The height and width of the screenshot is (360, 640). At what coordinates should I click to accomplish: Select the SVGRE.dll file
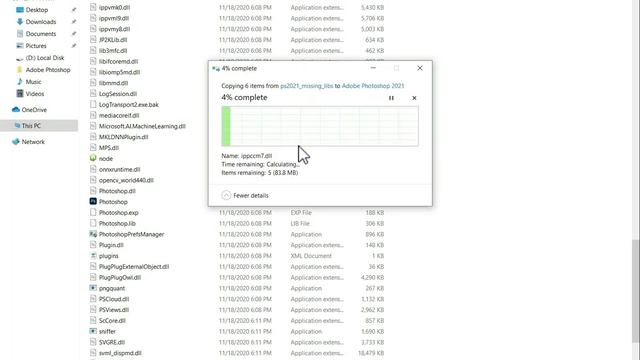112,342
